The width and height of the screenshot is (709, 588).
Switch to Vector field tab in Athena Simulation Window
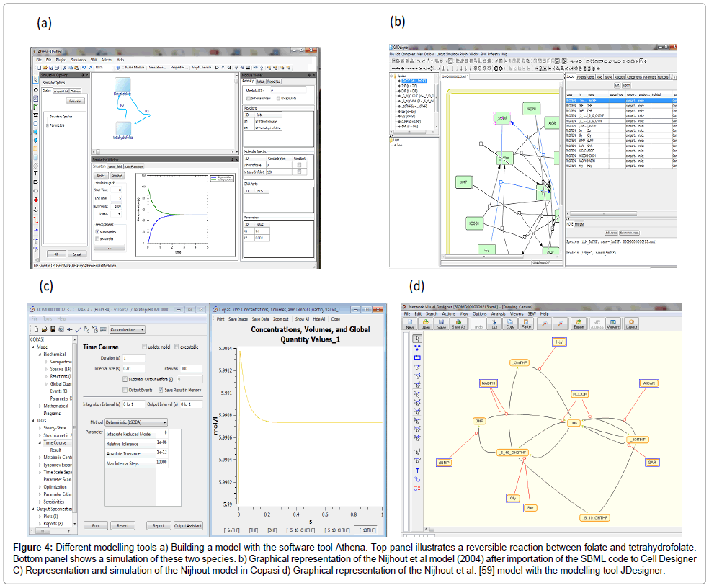(115, 166)
